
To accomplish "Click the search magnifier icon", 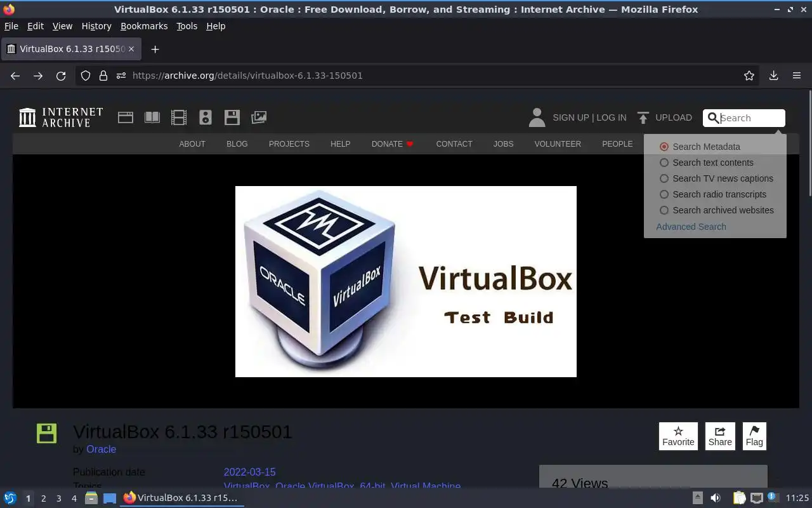I will [x=713, y=118].
